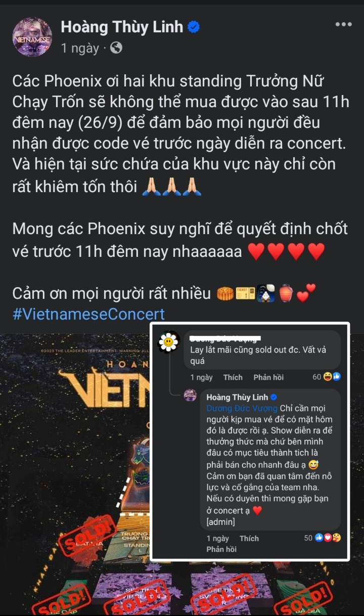Tap Phản hồi under the admin reply
The height and width of the screenshot is (616, 364).
tap(221, 549)
